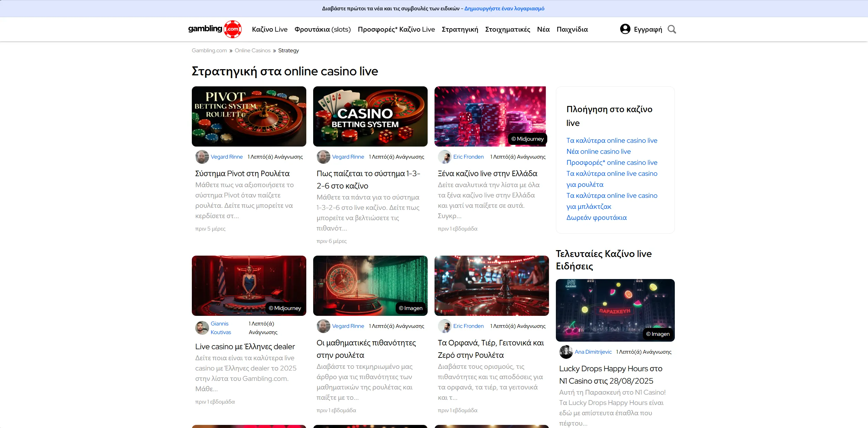Open Giannis Koutivas author name link
The width and height of the screenshot is (868, 428).
pyautogui.click(x=221, y=328)
